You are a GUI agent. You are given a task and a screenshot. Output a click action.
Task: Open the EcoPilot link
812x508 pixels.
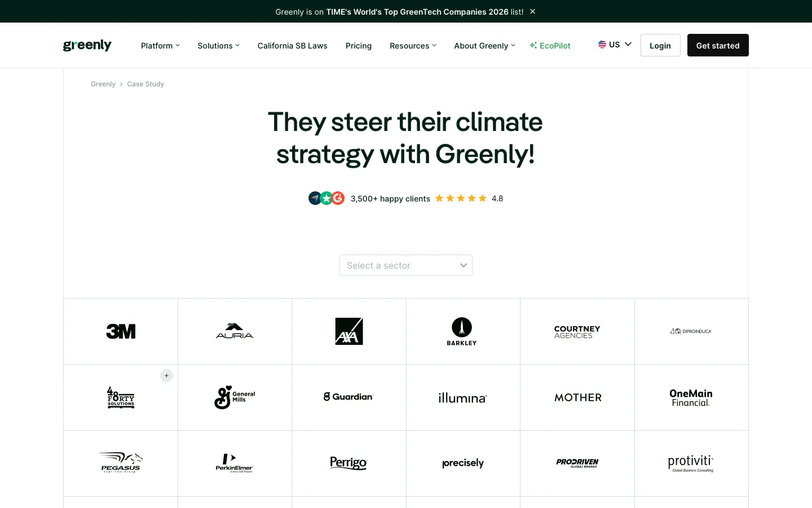tap(550, 46)
